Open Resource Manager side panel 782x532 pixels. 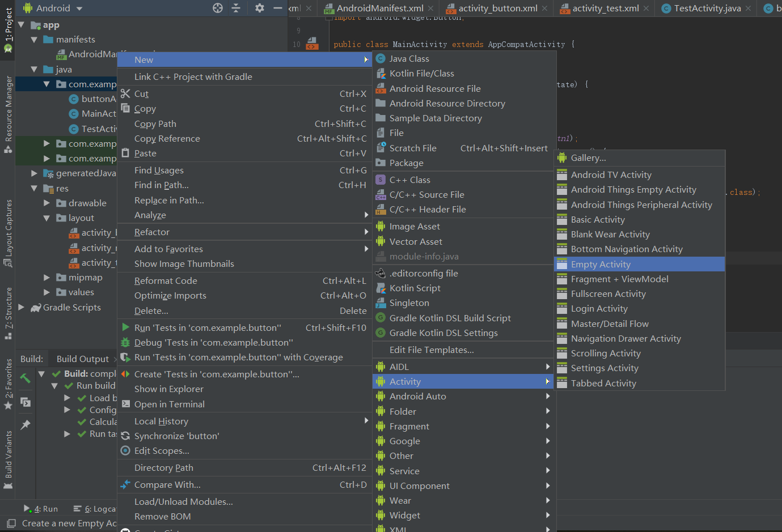pos(8,114)
